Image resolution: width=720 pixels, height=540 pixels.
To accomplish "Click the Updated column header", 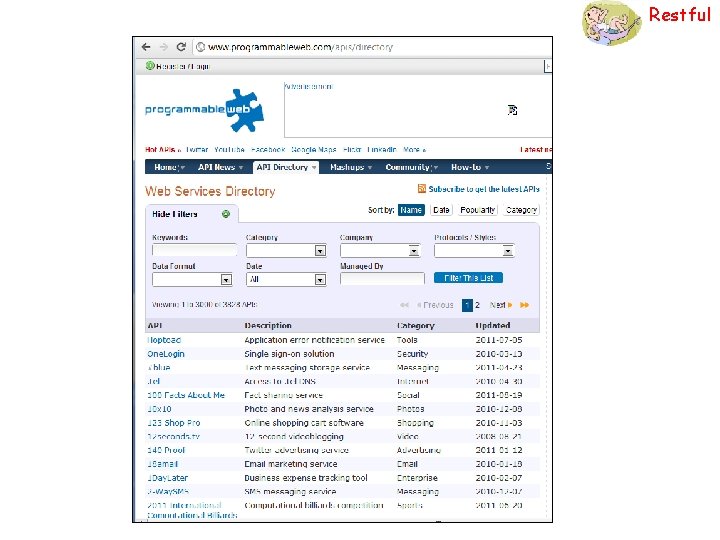I will (493, 326).
